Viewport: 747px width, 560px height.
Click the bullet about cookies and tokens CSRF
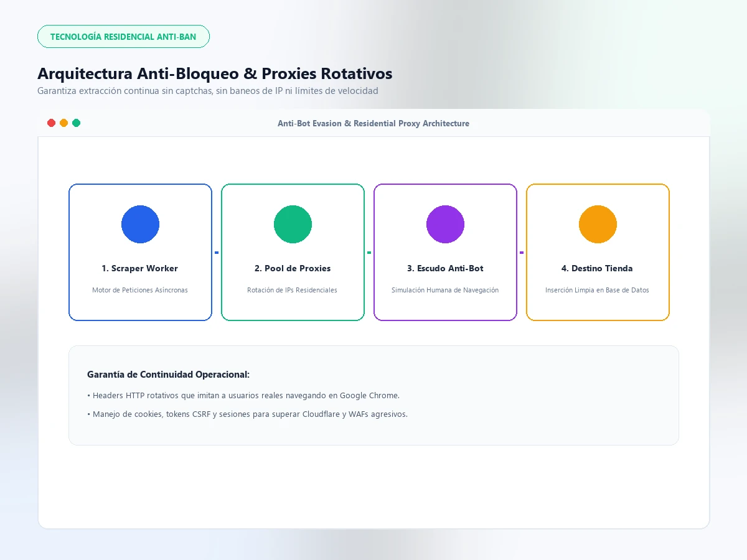(248, 414)
